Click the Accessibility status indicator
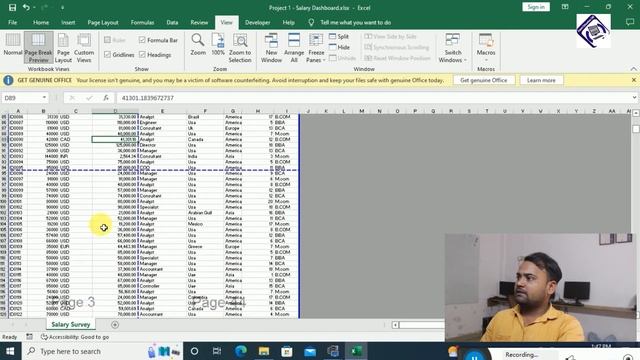The image size is (640, 360). [x=75, y=337]
